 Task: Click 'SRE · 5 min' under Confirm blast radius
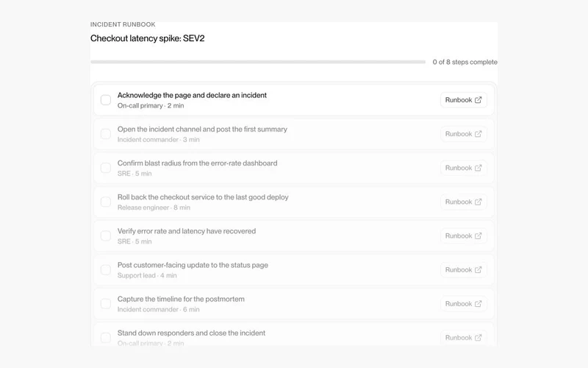pyautogui.click(x=135, y=174)
